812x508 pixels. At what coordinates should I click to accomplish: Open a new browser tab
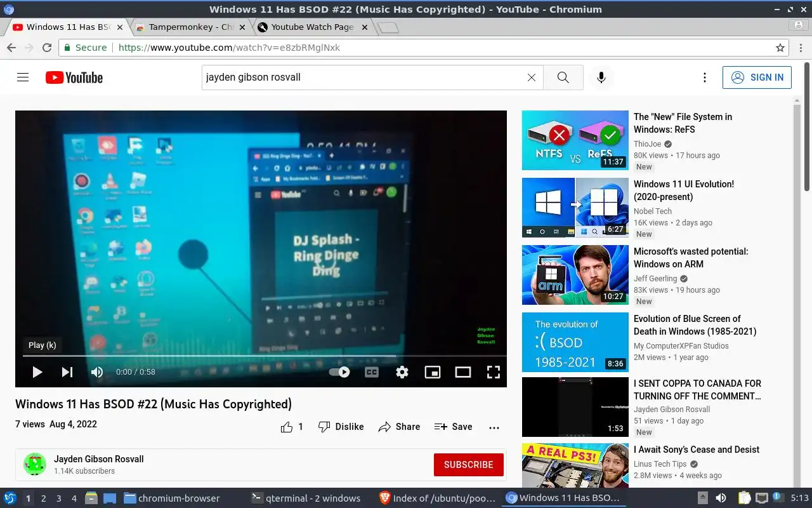(x=388, y=27)
